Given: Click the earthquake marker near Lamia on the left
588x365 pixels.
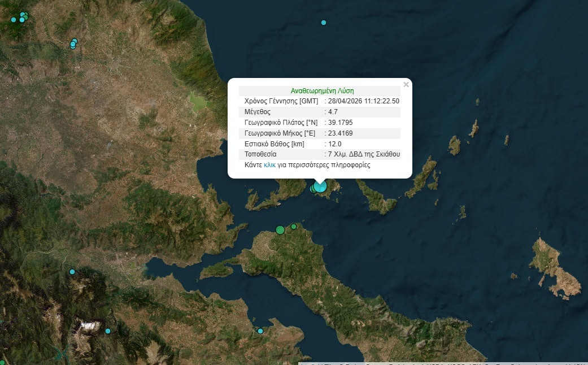Looking at the screenshot, I should [72, 272].
